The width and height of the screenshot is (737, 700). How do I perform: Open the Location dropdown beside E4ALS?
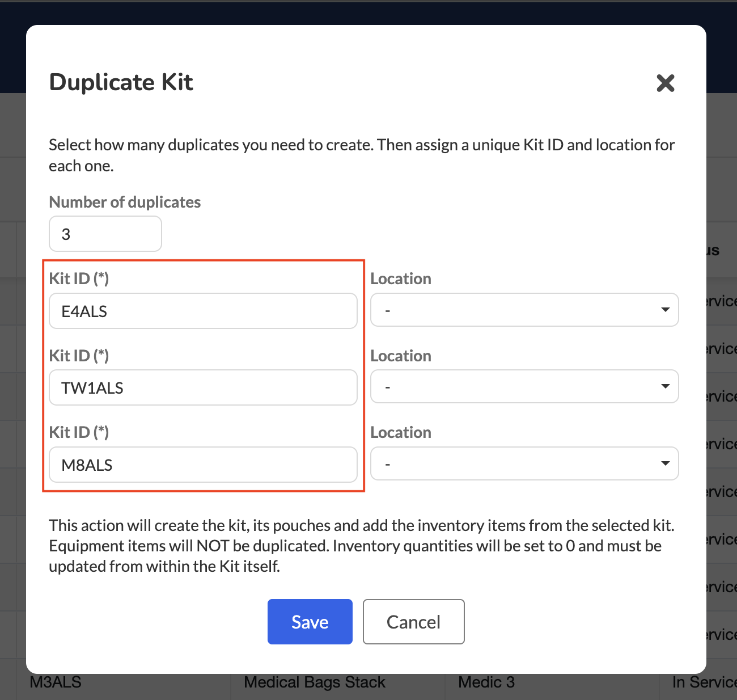tap(524, 310)
